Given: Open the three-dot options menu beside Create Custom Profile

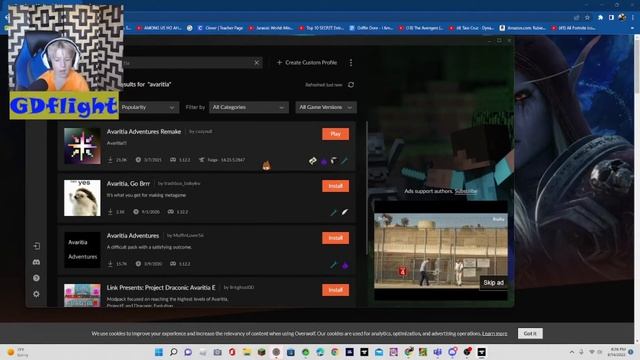Looking at the screenshot, I should [351, 62].
